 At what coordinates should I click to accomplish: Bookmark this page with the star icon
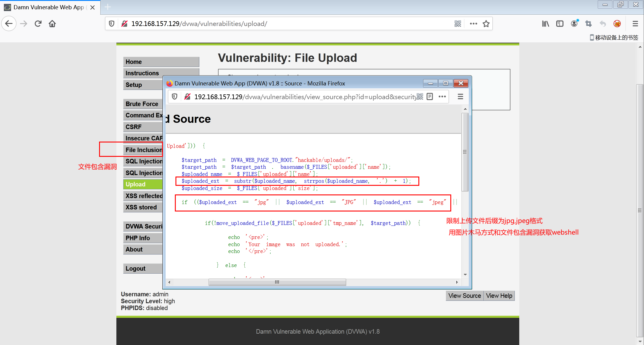click(486, 24)
